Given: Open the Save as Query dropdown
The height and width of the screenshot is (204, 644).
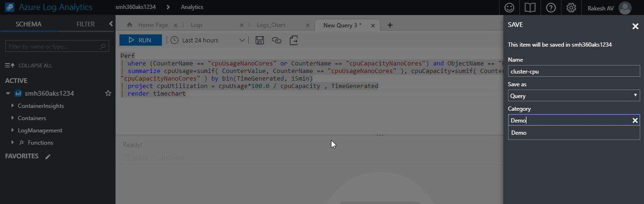Looking at the screenshot, I should 574,96.
